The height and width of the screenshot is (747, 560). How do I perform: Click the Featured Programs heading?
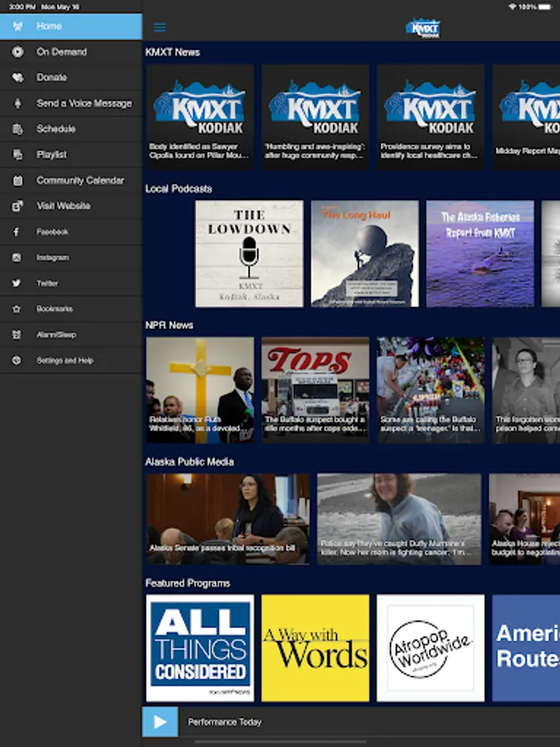click(187, 583)
